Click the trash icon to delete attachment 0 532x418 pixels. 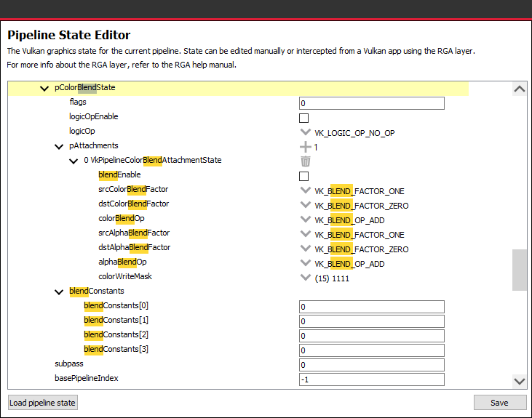(306, 161)
